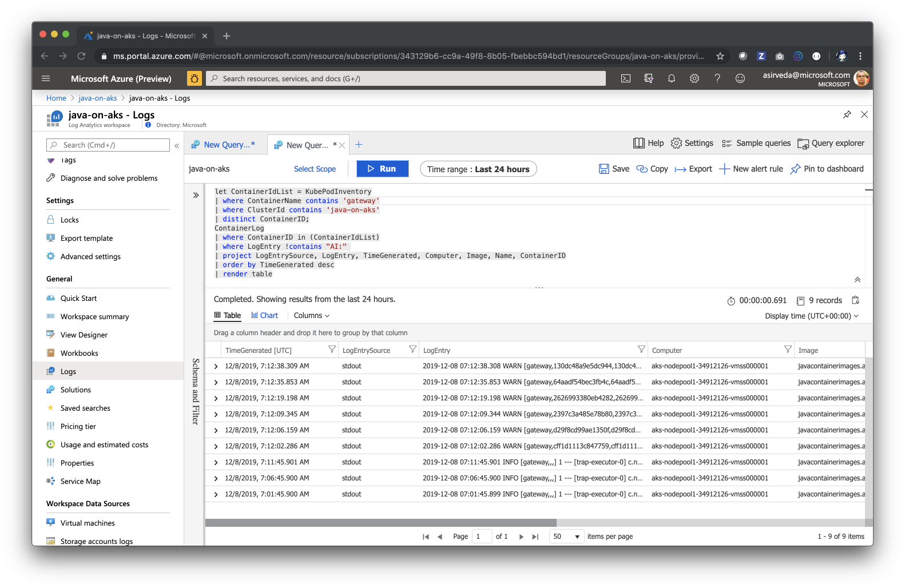Image resolution: width=905 pixels, height=588 pixels.
Task: Open Workspace summary in the sidebar
Action: click(94, 316)
